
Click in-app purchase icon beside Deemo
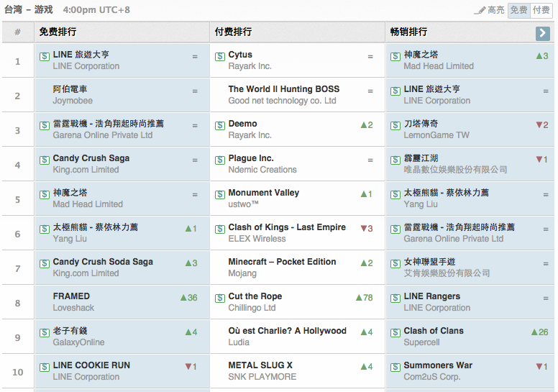tap(220, 125)
